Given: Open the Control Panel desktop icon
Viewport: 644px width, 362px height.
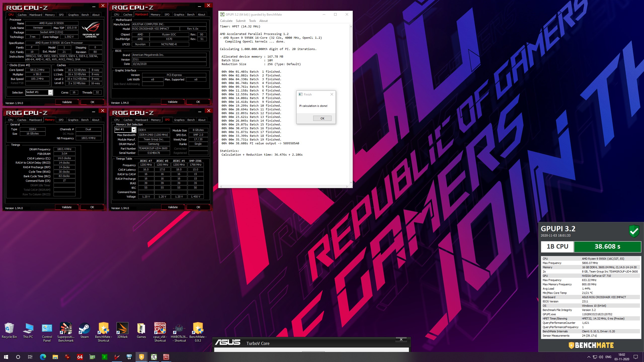Looking at the screenshot, I should [47, 332].
